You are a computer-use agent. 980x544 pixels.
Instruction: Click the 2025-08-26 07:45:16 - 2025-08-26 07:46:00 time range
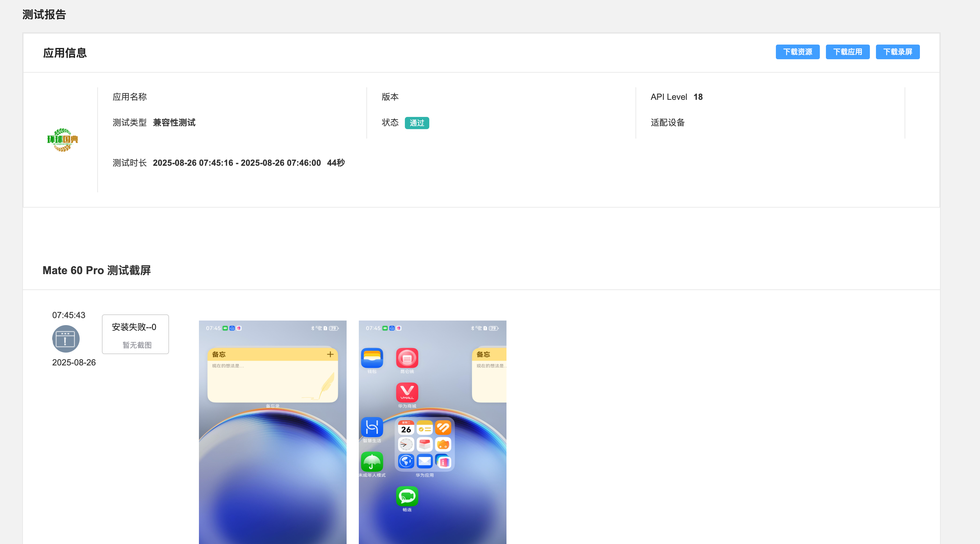(x=237, y=163)
